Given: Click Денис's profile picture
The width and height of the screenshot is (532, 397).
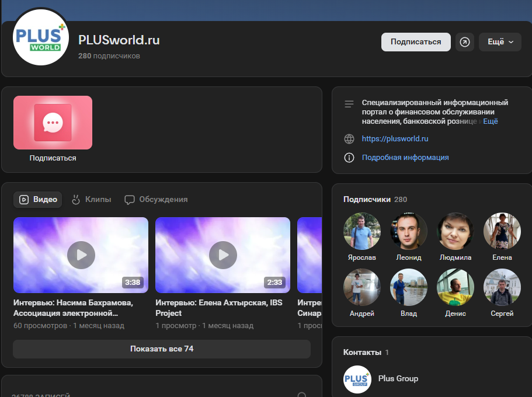Looking at the screenshot, I should tap(455, 287).
